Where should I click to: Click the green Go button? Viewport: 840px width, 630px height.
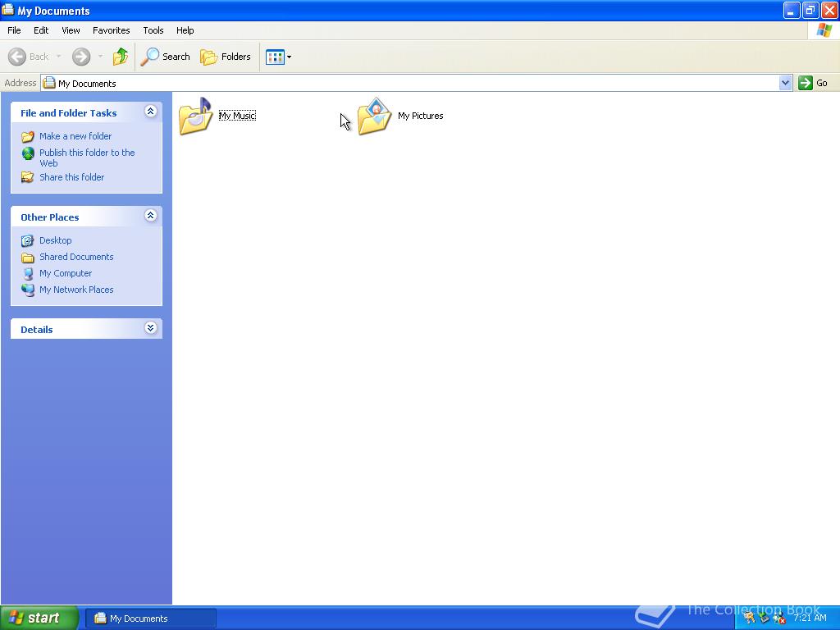pyautogui.click(x=813, y=83)
